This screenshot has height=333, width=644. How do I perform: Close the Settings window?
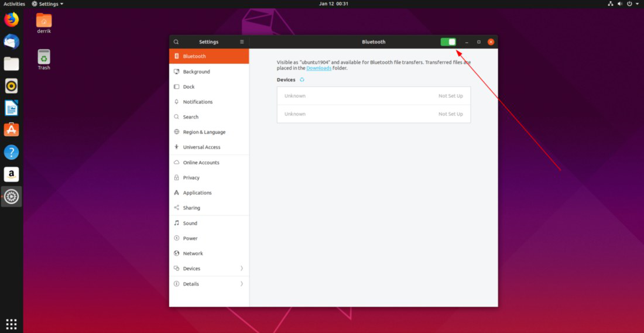pyautogui.click(x=491, y=42)
